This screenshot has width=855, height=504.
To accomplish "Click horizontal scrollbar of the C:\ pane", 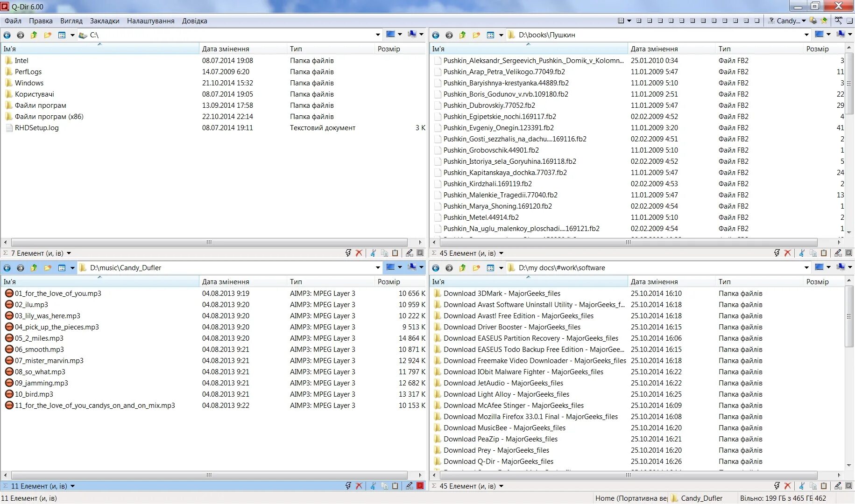I will point(209,242).
